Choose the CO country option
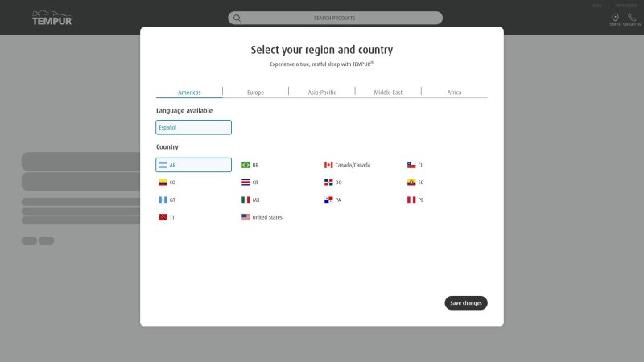The image size is (644, 362). (172, 183)
